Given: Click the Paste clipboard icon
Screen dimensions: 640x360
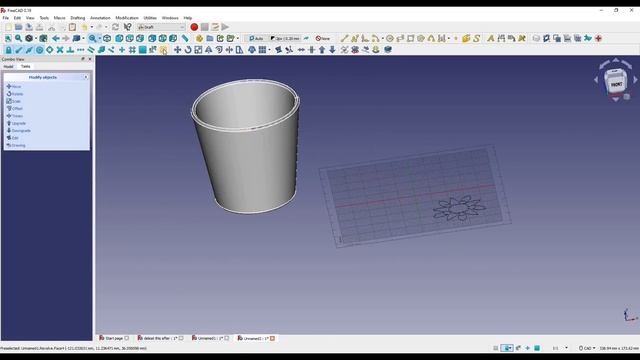Looking at the screenshot, I should coord(72,27).
